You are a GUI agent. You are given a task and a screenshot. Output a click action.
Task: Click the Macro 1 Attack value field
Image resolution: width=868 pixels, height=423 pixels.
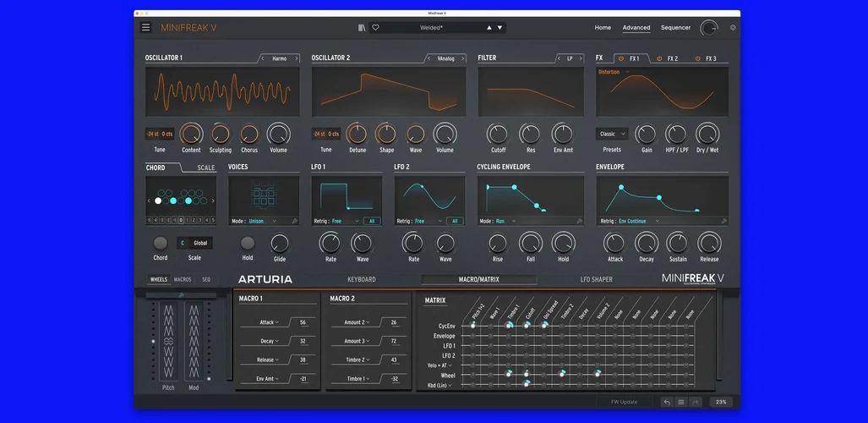click(303, 322)
